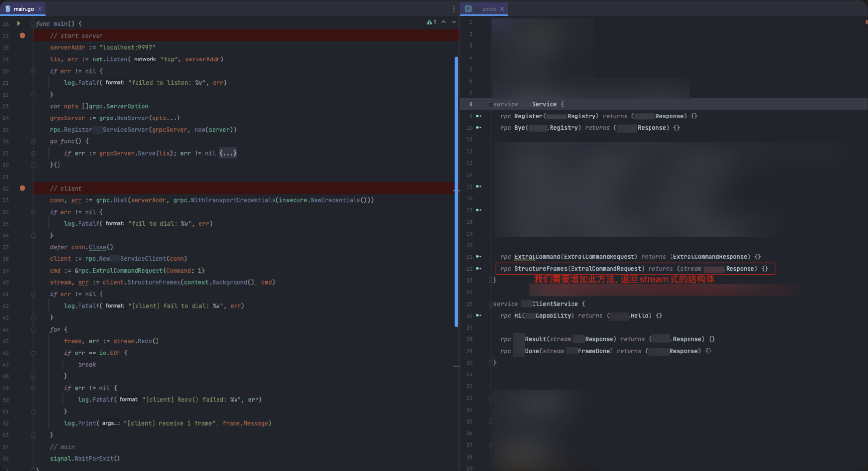Click 'conn.Close' in defer statement

pos(89,247)
